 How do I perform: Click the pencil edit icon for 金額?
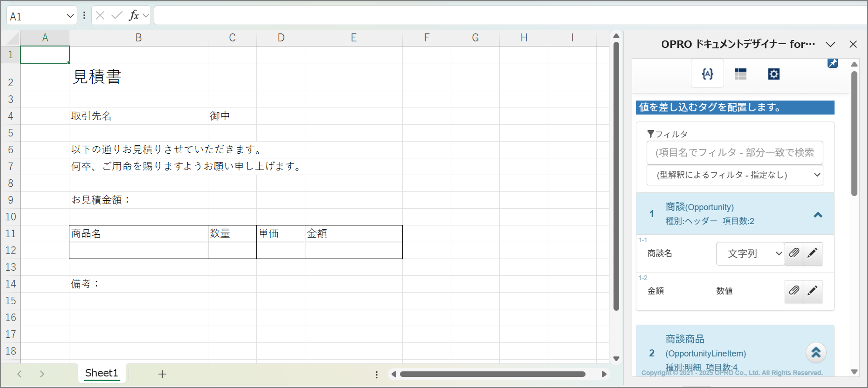813,291
